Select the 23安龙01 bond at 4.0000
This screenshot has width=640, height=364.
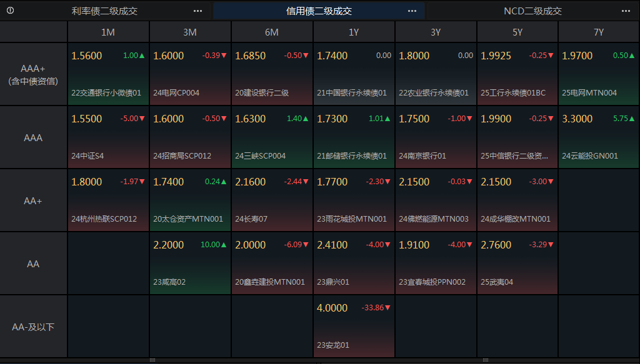[x=354, y=327]
